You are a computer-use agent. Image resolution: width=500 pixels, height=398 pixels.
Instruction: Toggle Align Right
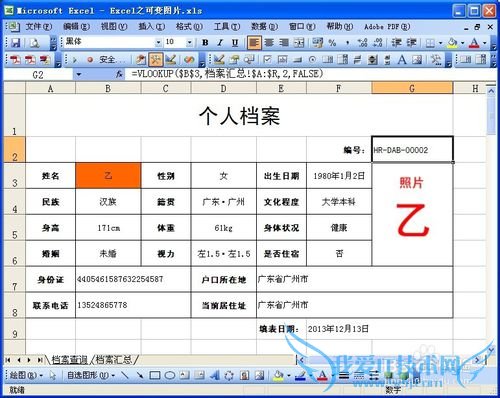(284, 43)
